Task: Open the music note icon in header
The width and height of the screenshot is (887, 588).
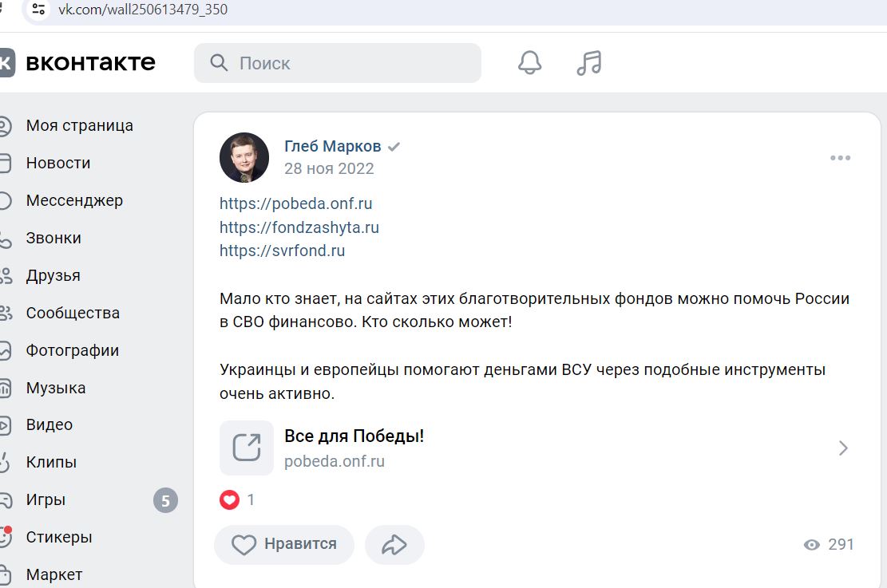Action: coord(589,63)
